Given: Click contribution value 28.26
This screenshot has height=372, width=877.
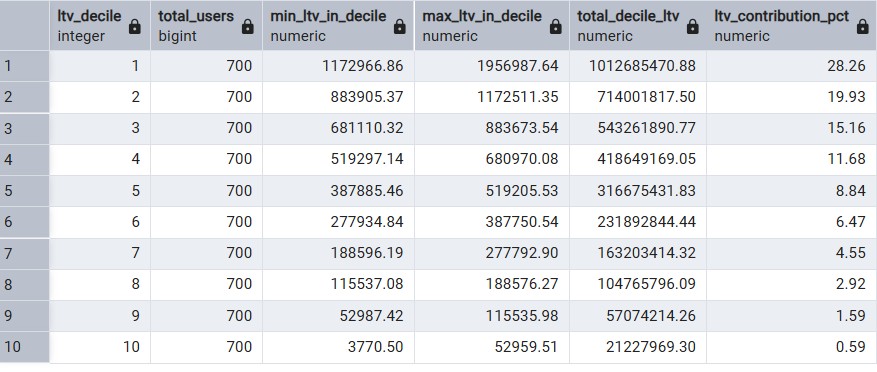Looking at the screenshot, I should tap(846, 66).
